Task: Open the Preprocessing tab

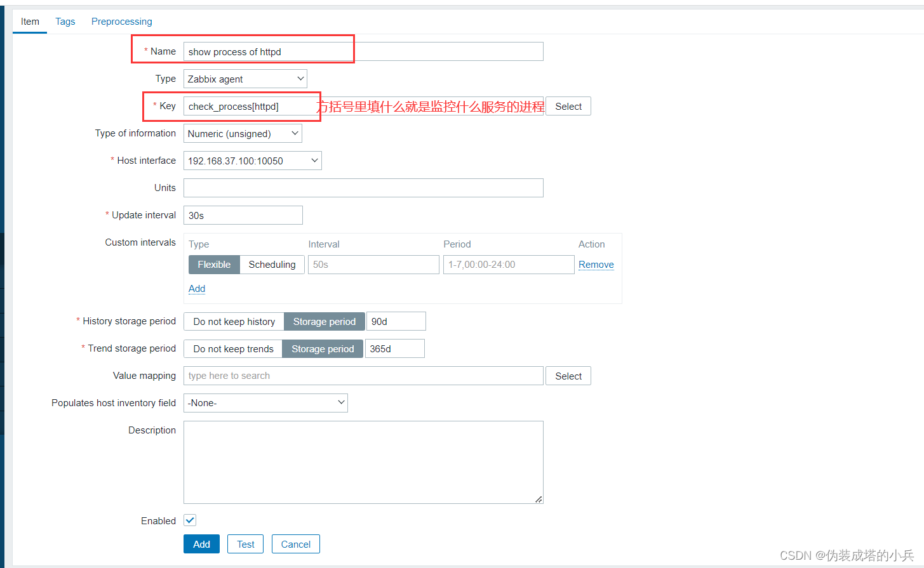Action: (x=122, y=22)
